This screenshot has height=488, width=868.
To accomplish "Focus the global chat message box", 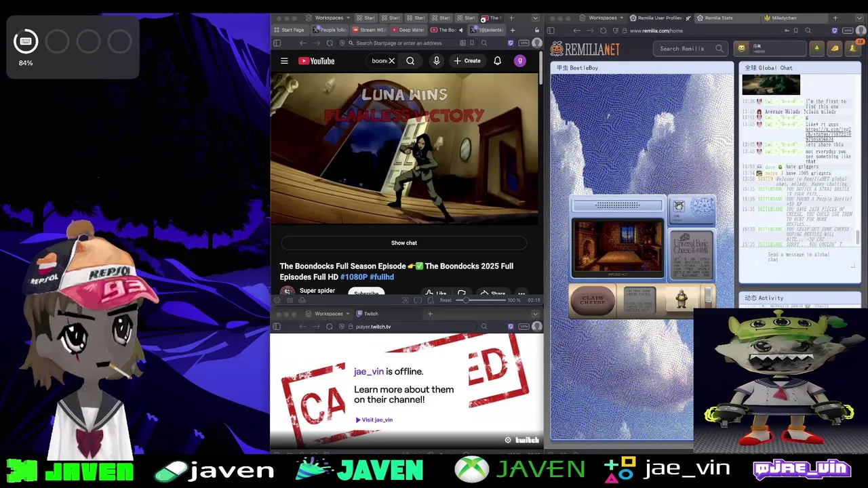I will point(799,258).
